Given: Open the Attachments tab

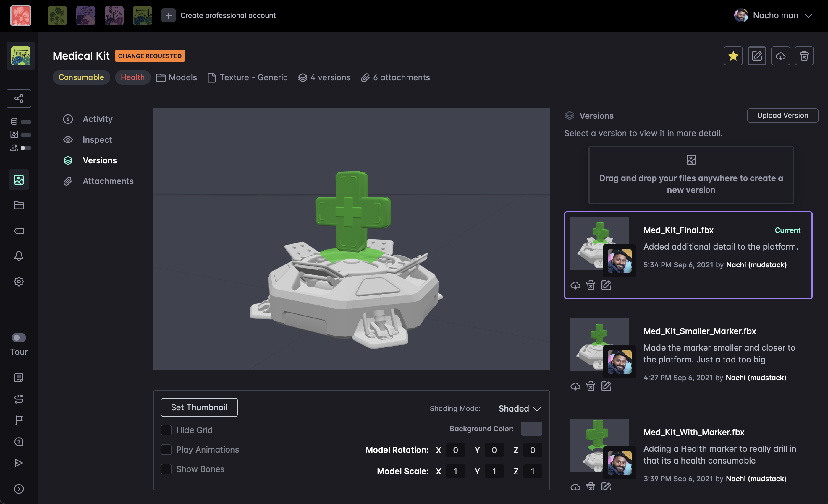Looking at the screenshot, I should pyautogui.click(x=108, y=181).
